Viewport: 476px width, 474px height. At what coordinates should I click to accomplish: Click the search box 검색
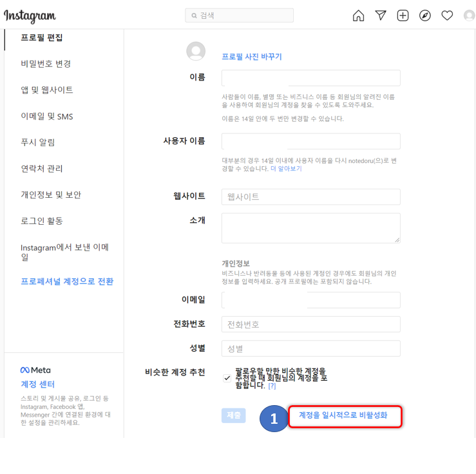coord(239,15)
